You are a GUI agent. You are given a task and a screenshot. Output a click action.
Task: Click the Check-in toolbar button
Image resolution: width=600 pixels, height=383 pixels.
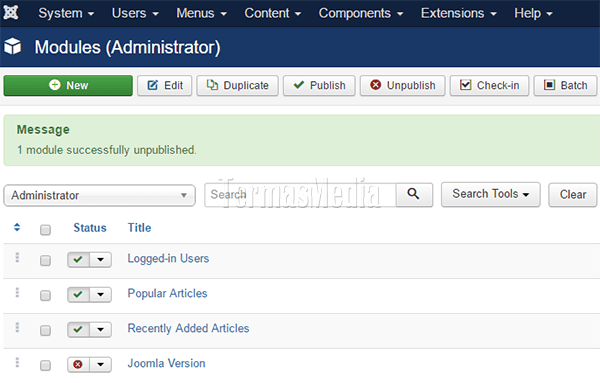point(489,85)
